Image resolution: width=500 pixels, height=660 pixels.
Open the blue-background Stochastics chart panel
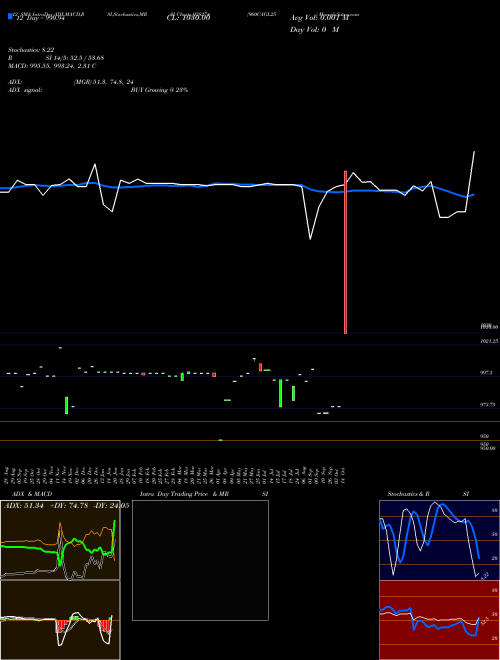tap(439, 540)
